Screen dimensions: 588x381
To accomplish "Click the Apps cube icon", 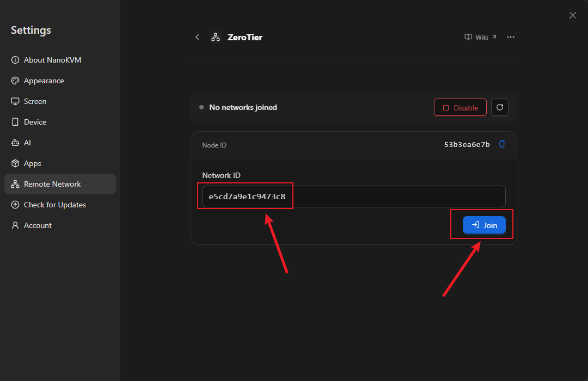I will [15, 163].
